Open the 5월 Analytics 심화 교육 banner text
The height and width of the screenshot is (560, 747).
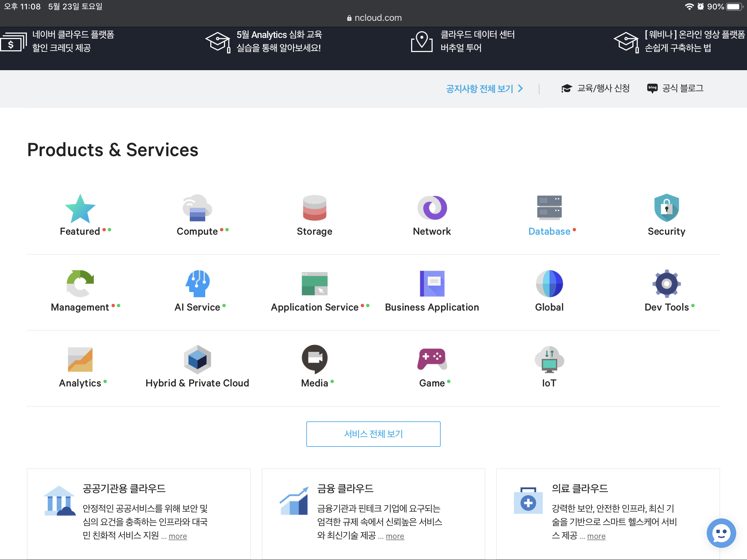[x=279, y=41]
